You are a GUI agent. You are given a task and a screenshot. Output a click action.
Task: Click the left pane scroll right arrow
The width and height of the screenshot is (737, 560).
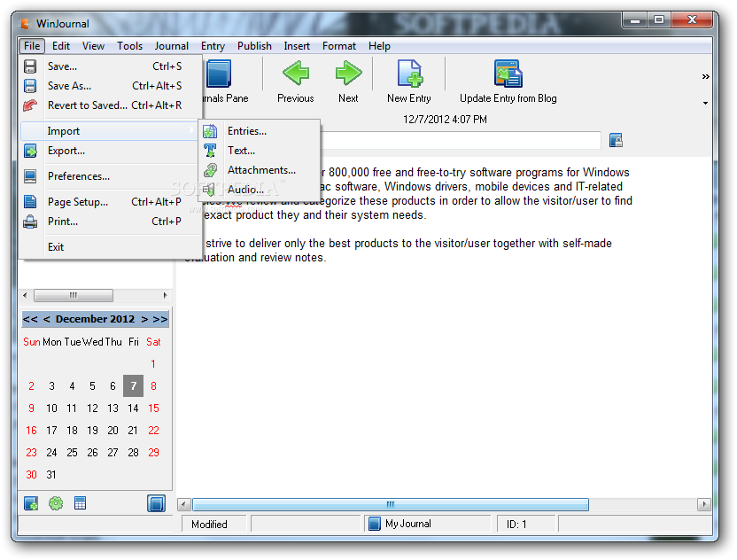[x=165, y=295]
